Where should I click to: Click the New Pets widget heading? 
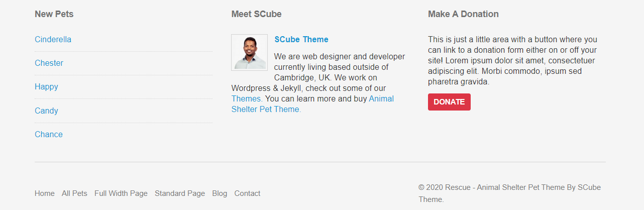(x=54, y=14)
